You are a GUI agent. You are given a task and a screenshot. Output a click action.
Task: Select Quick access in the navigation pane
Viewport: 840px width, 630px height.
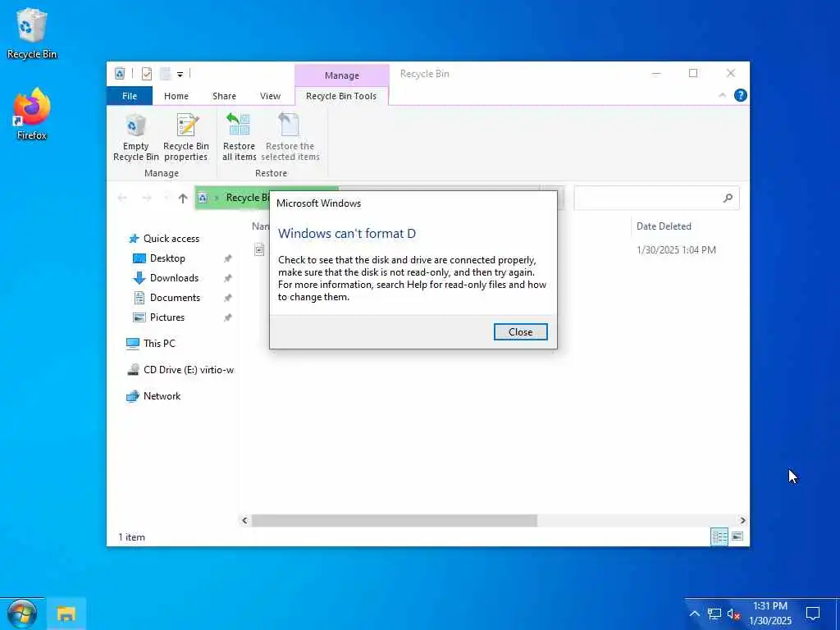point(171,239)
